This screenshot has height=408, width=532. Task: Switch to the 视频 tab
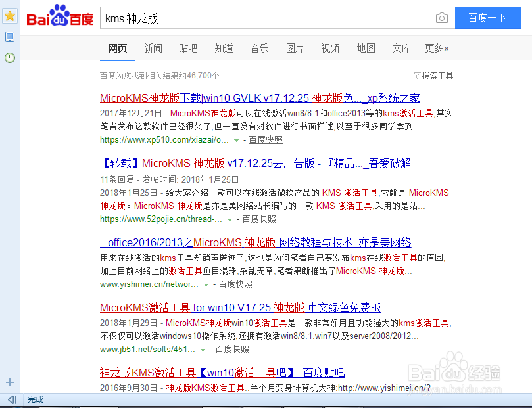pos(331,49)
